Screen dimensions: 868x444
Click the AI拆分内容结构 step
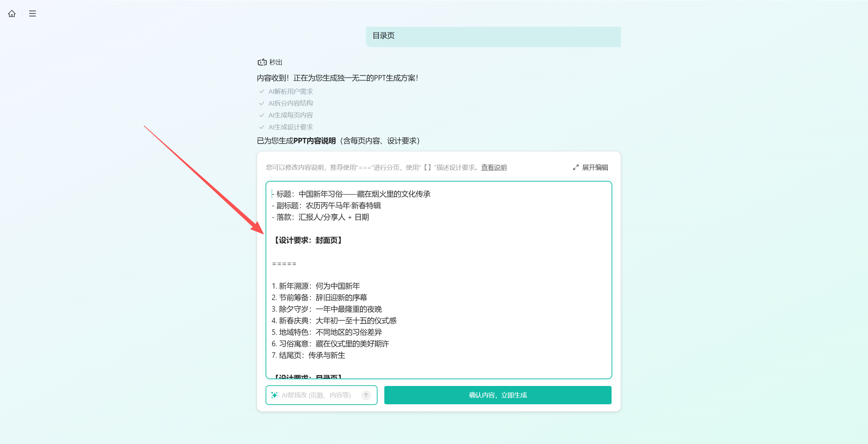(x=290, y=103)
